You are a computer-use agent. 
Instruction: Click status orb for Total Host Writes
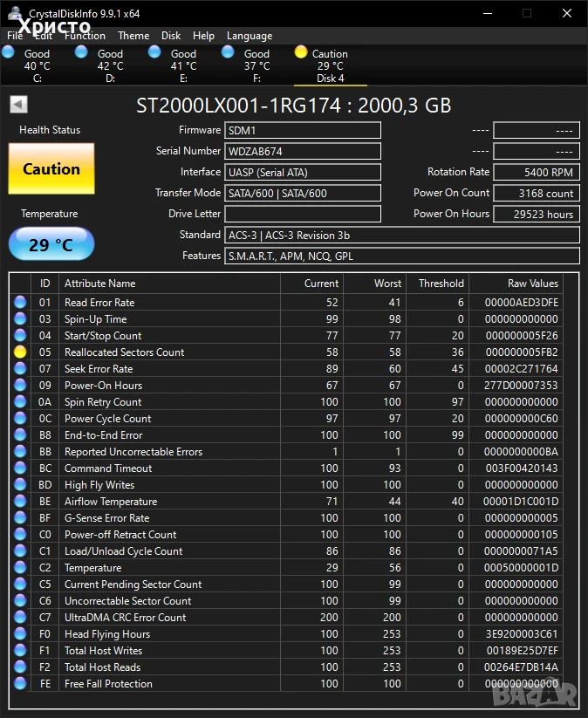pos(20,650)
